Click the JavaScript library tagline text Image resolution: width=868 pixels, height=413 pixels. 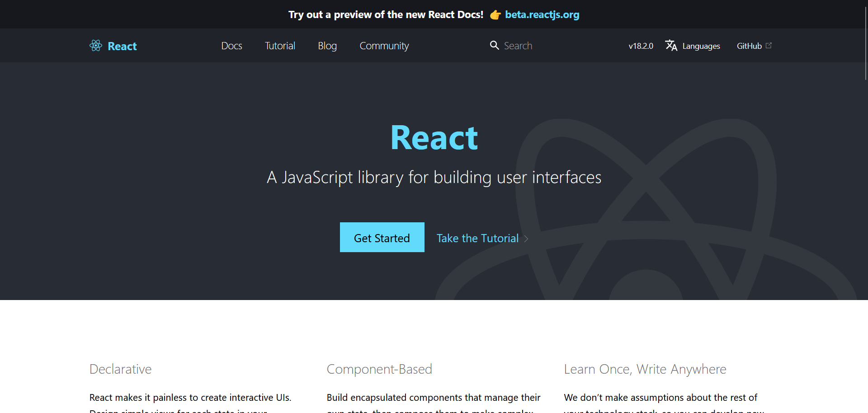[x=434, y=177]
